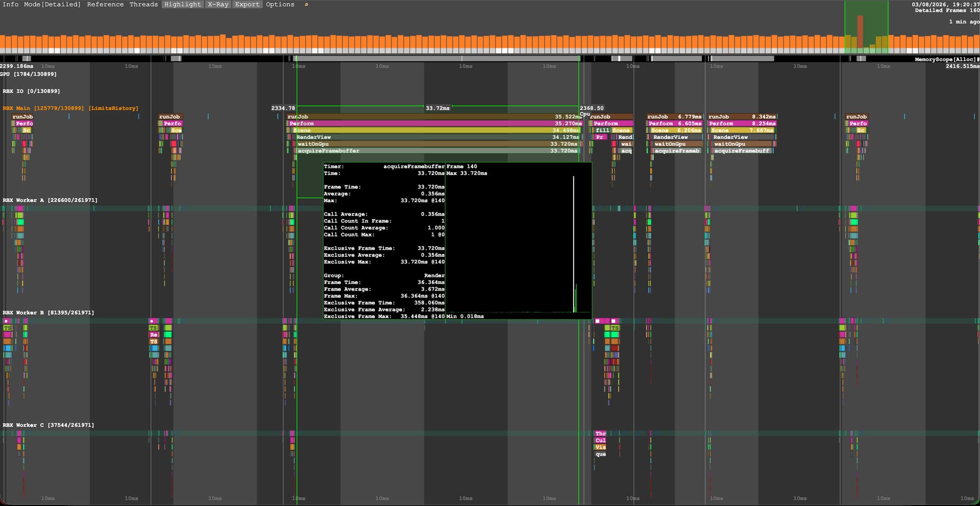This screenshot has width=980, height=506.
Task: Click the tall white spike in tooltip graph
Action: coord(573,244)
